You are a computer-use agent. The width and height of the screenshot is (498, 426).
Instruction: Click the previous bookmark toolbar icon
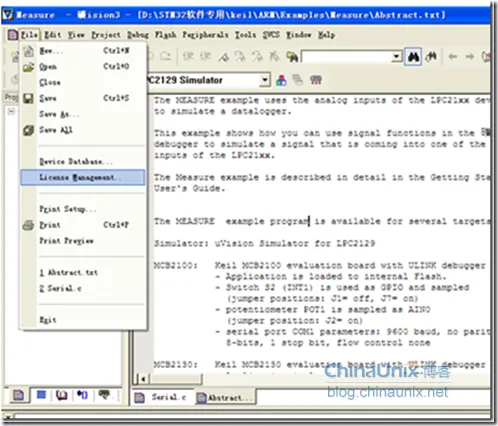click(257, 57)
